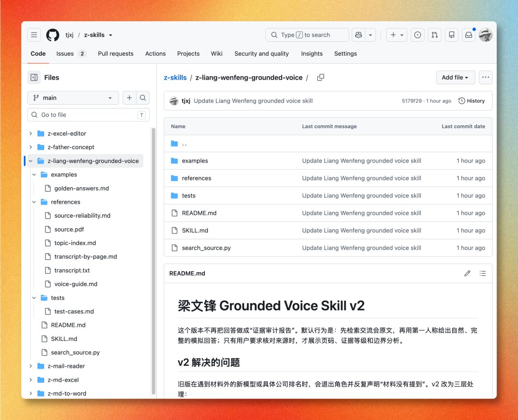This screenshot has height=420, width=518.
Task: Open README outline list icon
Action: click(483, 273)
